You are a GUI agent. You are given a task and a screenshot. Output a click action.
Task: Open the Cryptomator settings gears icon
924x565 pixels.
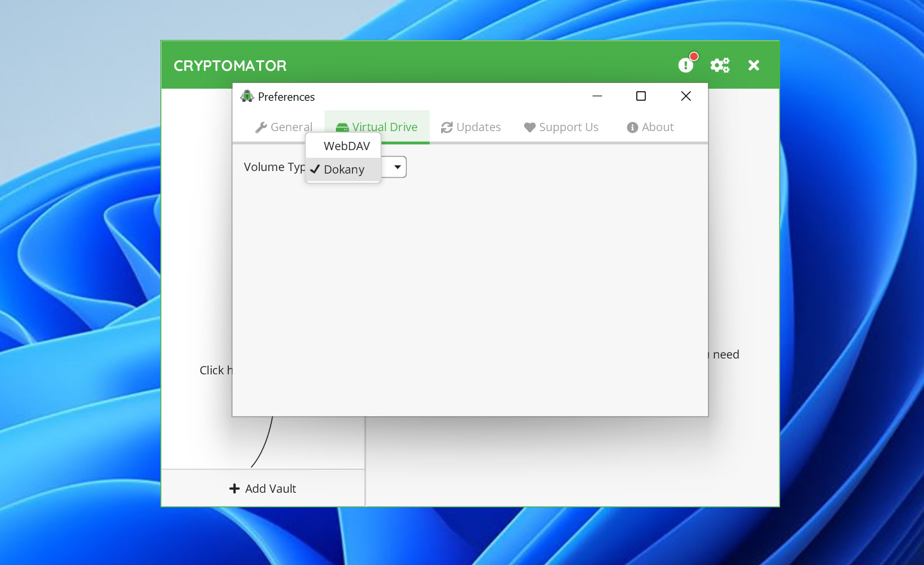[720, 65]
